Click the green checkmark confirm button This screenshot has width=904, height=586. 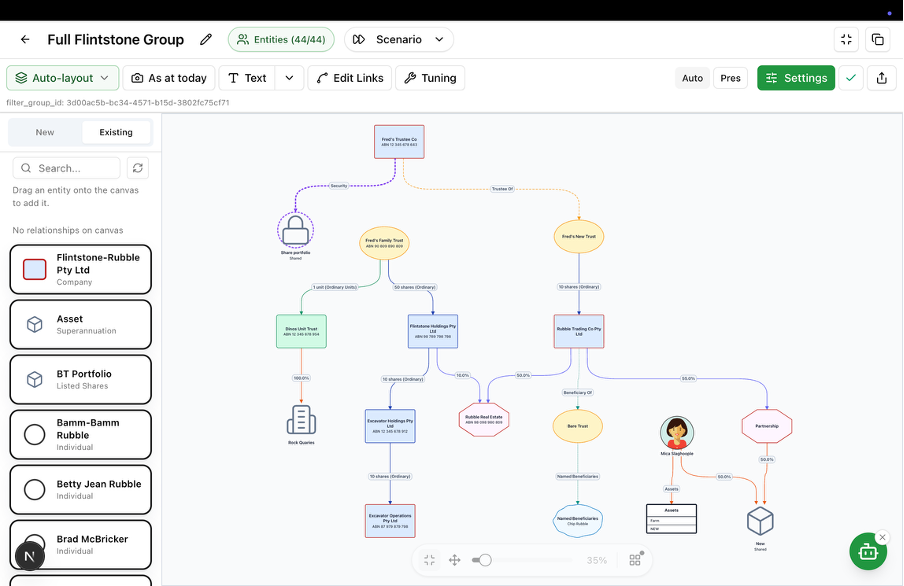coord(851,78)
